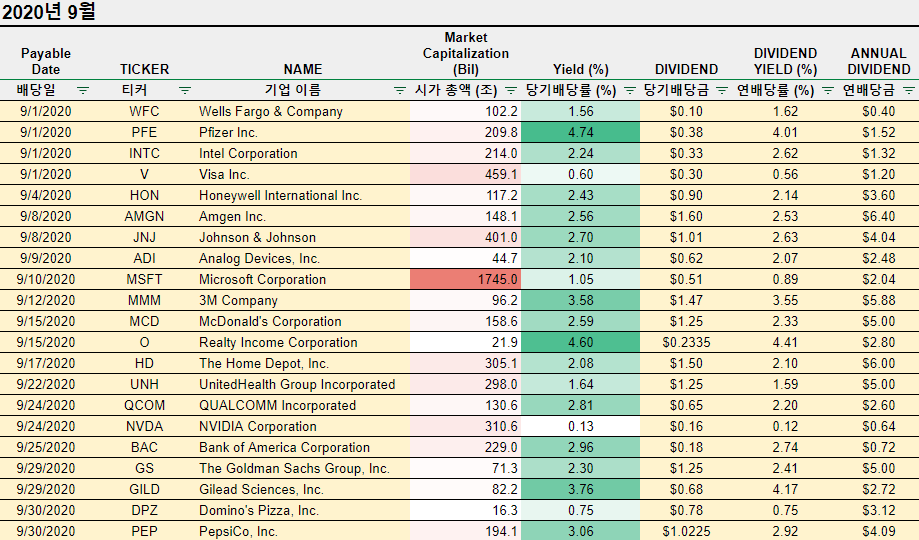Open filter dropdown for 연배당금 column
Screen dimensions: 919x540
pyautogui.click(x=909, y=90)
